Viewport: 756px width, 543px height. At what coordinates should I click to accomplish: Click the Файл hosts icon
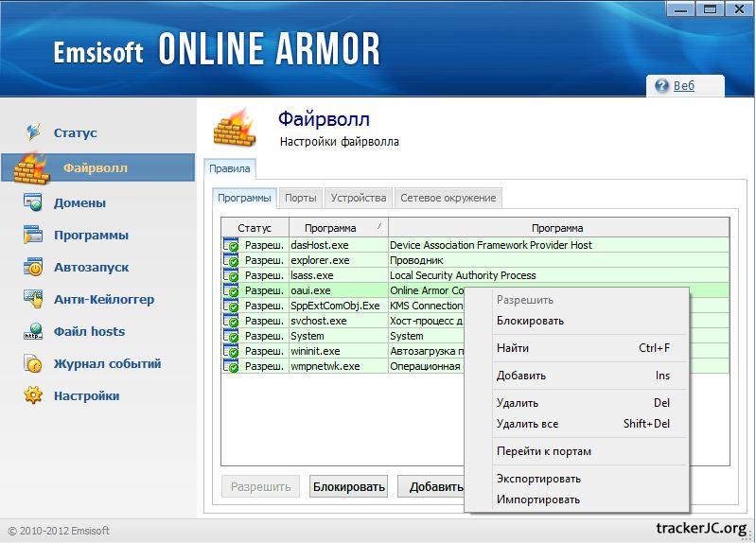(x=33, y=331)
